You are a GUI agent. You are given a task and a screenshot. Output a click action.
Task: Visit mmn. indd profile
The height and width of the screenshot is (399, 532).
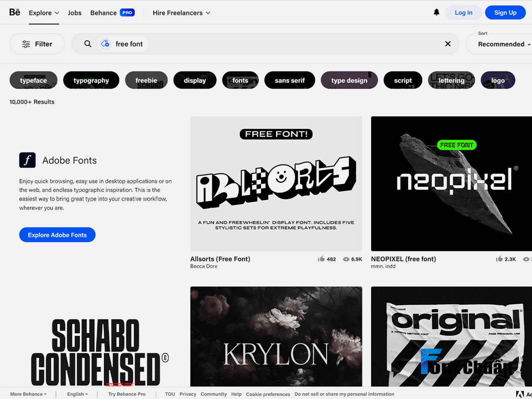(383, 266)
